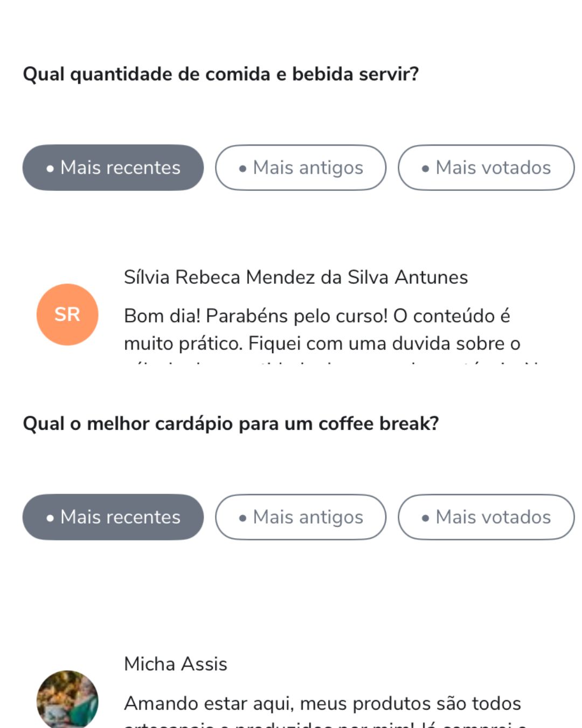The height and width of the screenshot is (728, 582).
Task: Sort comida e bebida comments by Mais antigos
Action: click(x=301, y=168)
